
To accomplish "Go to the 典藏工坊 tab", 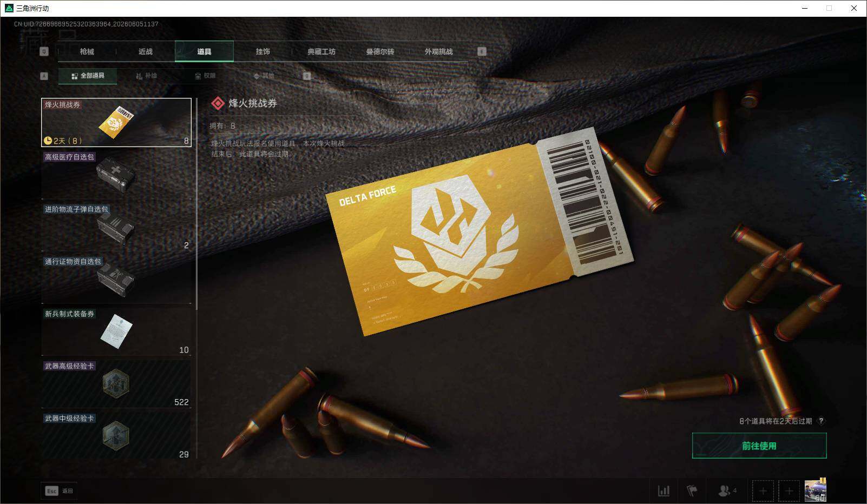I will coord(321,51).
